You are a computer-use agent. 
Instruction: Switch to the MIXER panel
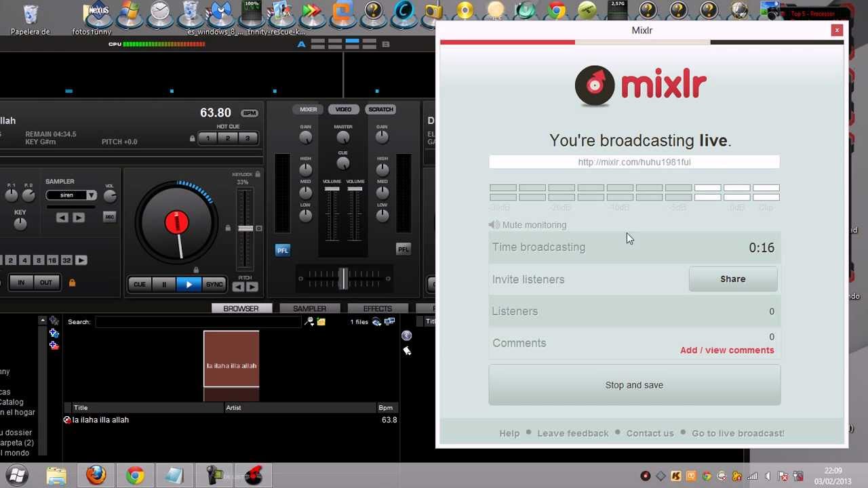coord(309,109)
